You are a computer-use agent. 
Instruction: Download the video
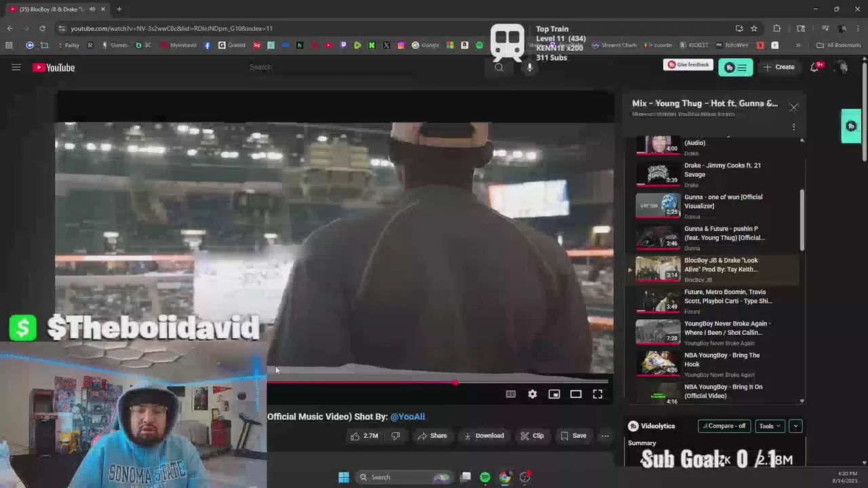coord(484,436)
